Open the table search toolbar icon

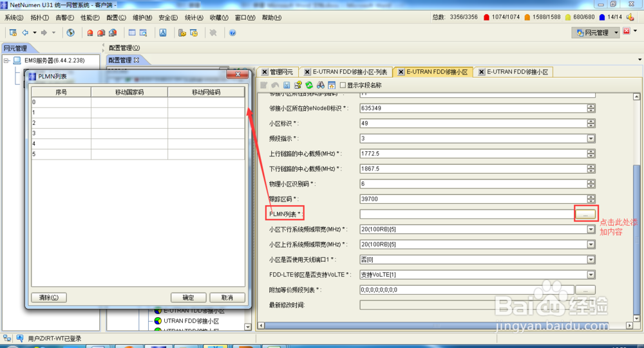(x=144, y=33)
